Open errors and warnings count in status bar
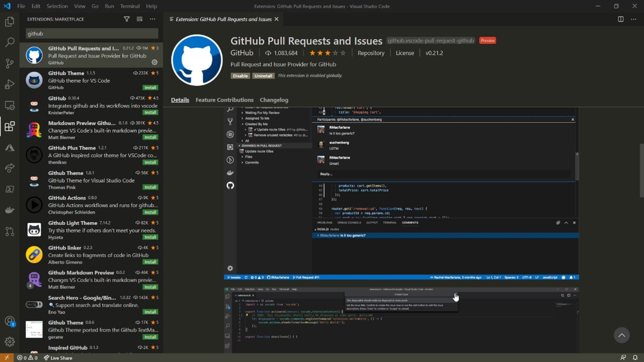Screen dimensions: 644x362 [x=27, y=358]
